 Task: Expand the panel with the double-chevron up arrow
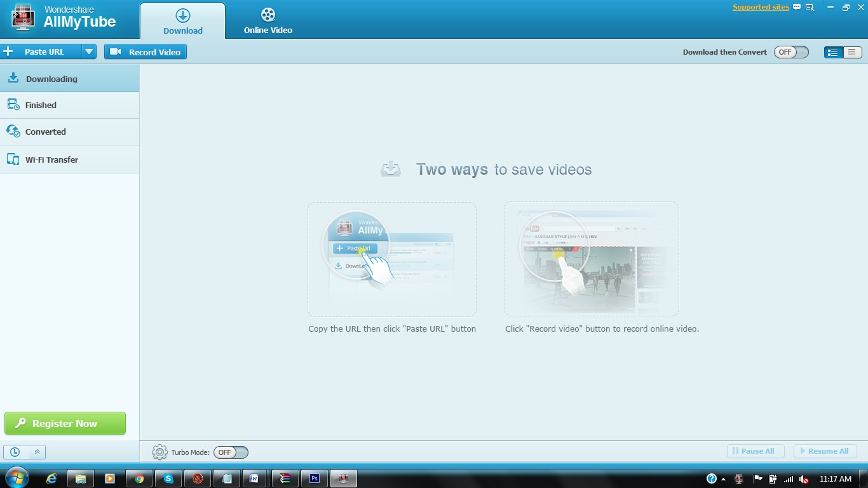pyautogui.click(x=37, y=452)
